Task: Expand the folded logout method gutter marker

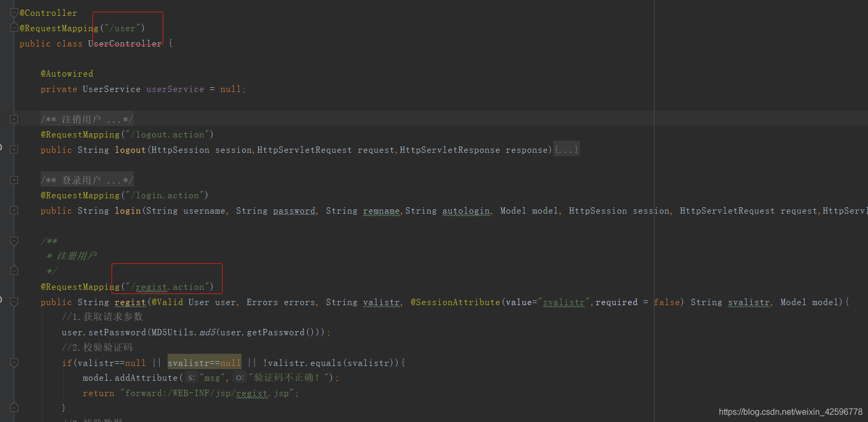Action: point(14,150)
